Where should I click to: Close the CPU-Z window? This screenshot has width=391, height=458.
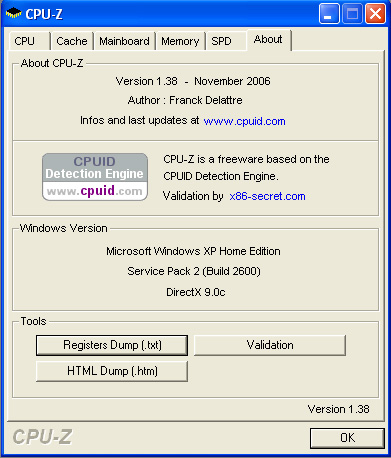376,14
